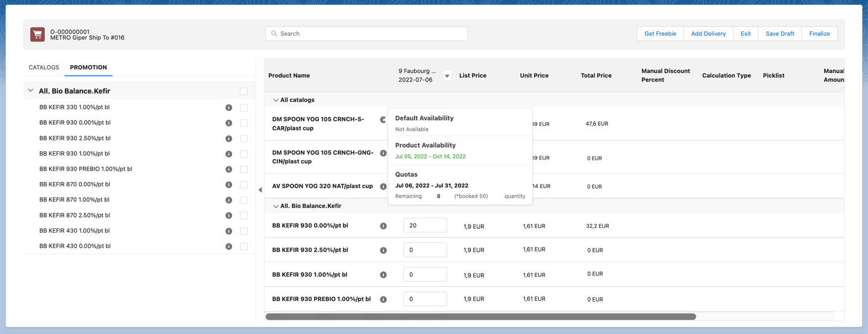
Task: Open the delivery address date dropdown arrow
Action: [x=447, y=76]
